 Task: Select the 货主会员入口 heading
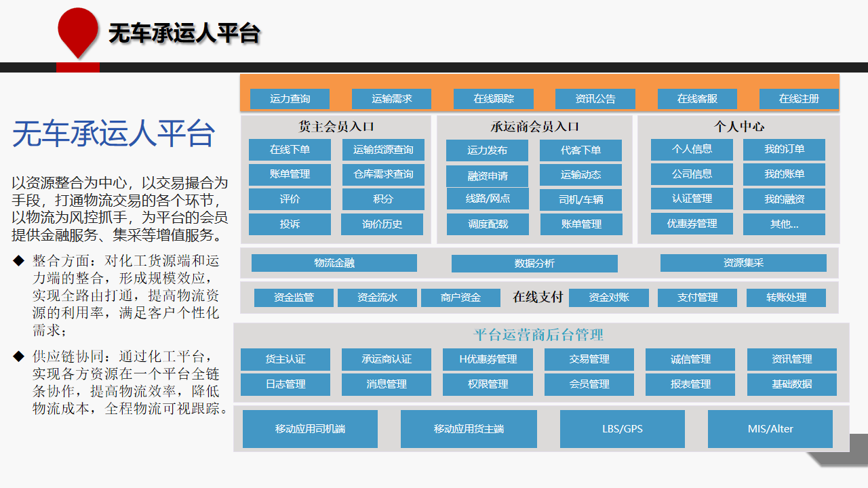(336, 127)
